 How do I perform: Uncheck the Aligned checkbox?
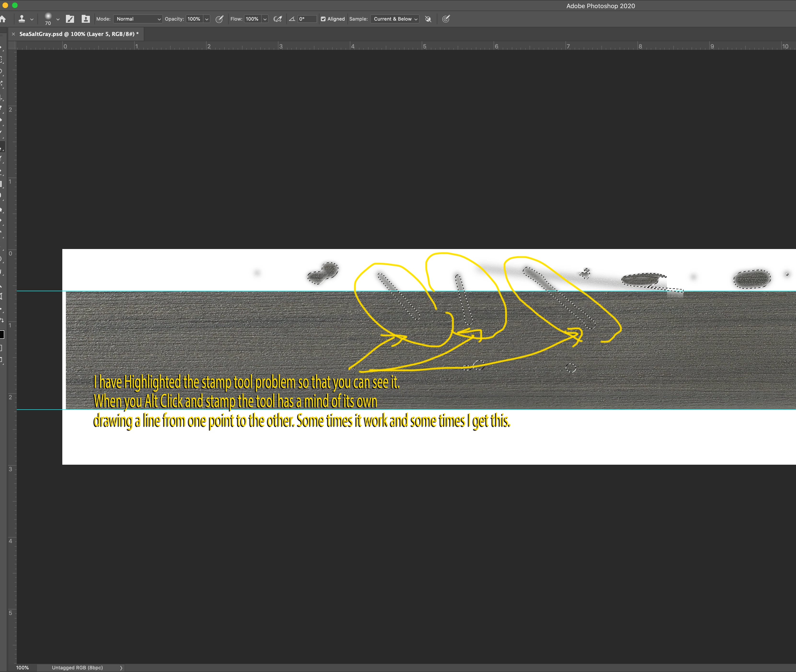[323, 19]
